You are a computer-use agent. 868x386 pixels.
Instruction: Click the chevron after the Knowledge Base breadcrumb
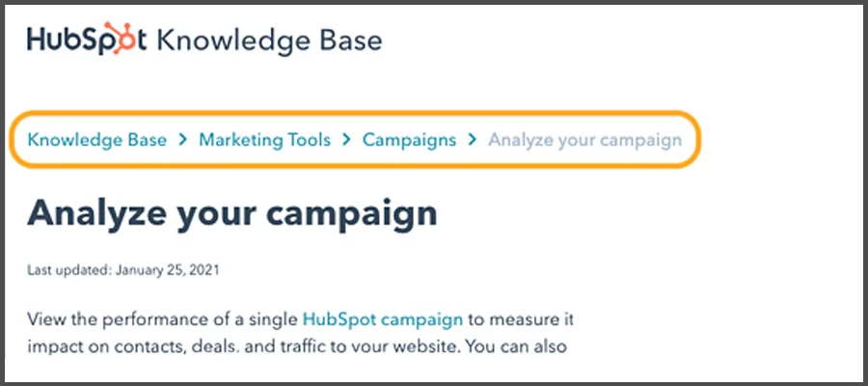183,140
